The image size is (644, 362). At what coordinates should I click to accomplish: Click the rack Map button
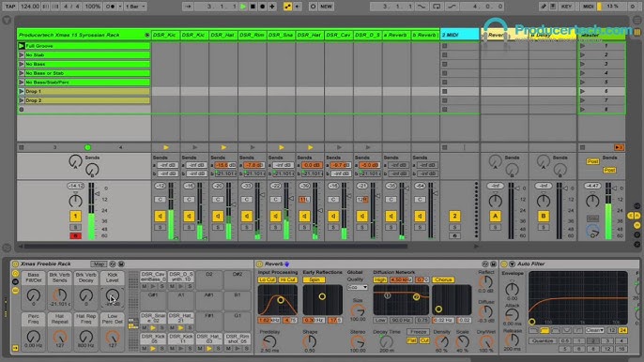pyautogui.click(x=99, y=264)
